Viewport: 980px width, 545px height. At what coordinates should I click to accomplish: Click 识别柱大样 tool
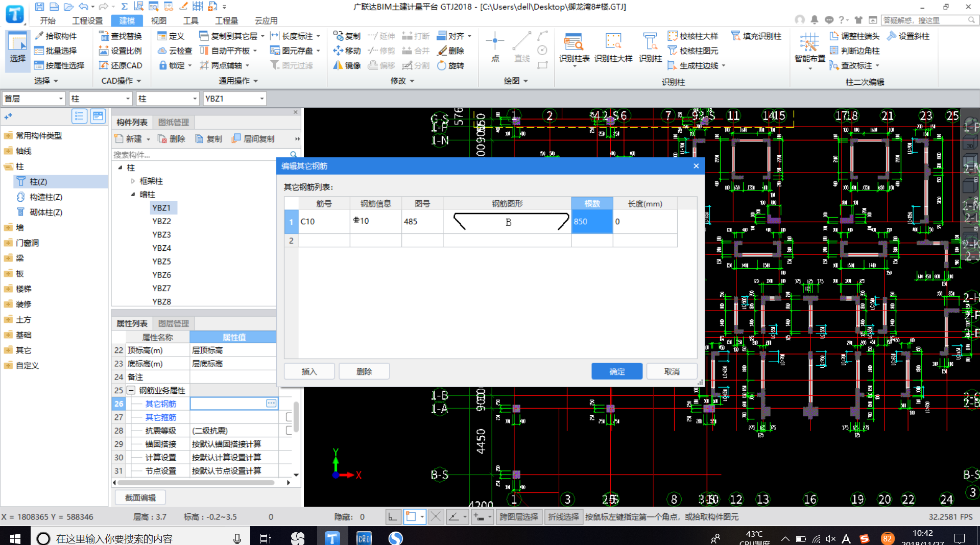pos(613,48)
